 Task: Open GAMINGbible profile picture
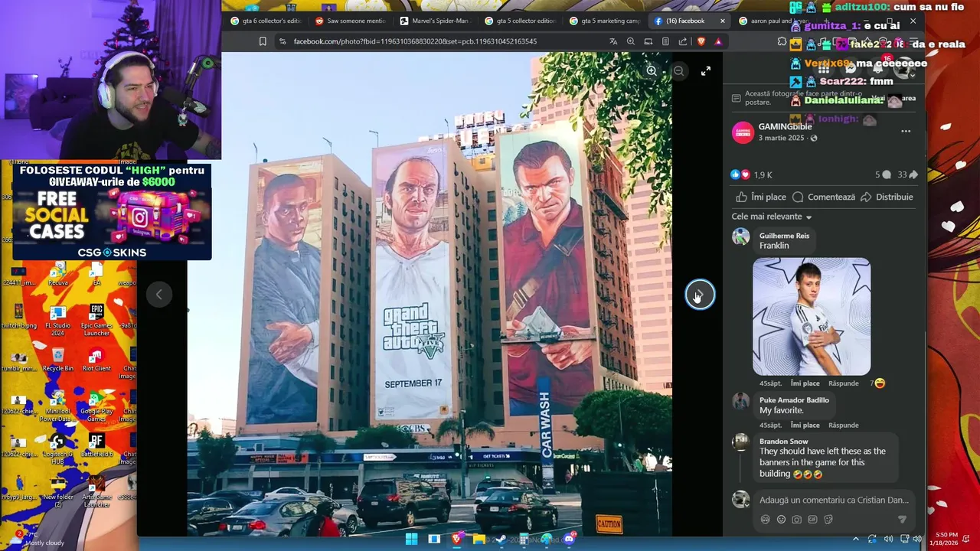(x=743, y=132)
